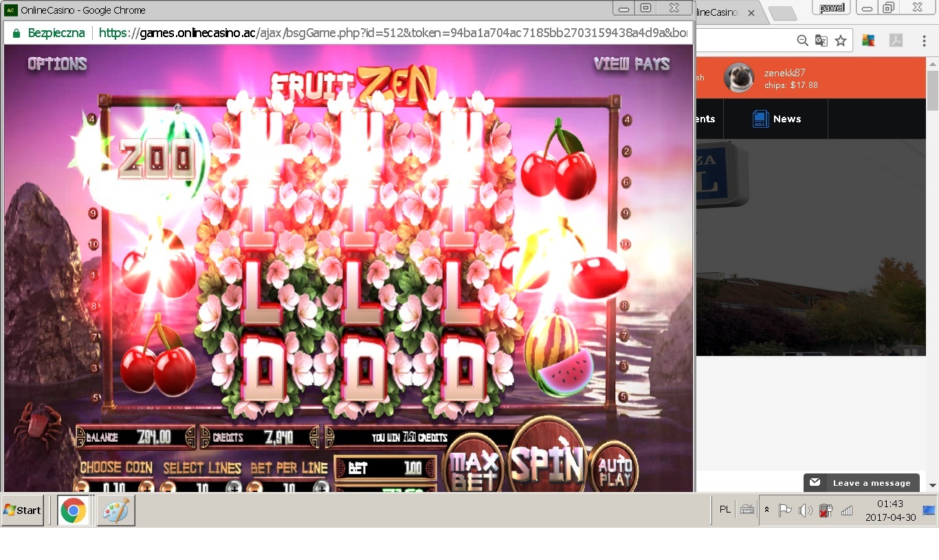The image size is (939, 560).
Task: Open the Action Center flag icon
Action: coord(785,511)
